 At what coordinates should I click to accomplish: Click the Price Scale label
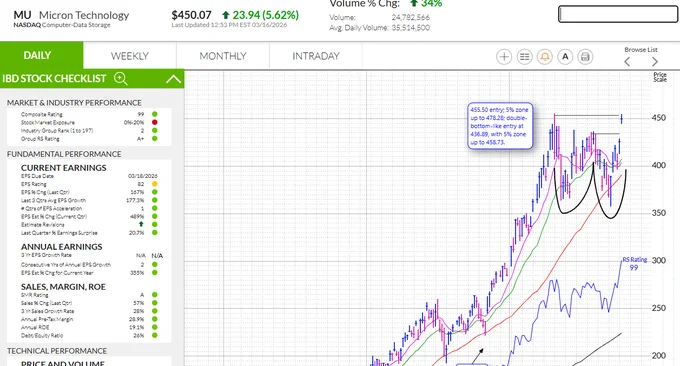click(660, 77)
